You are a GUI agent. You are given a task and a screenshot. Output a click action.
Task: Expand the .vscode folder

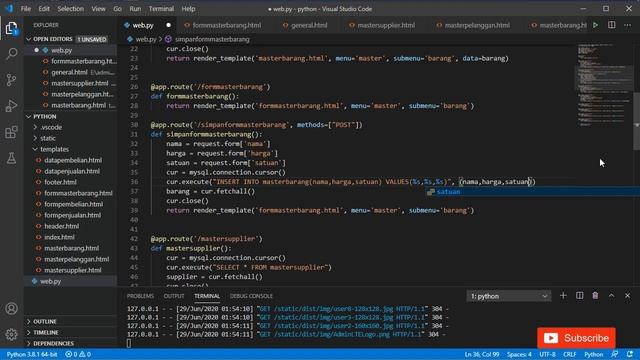click(x=71, y=127)
